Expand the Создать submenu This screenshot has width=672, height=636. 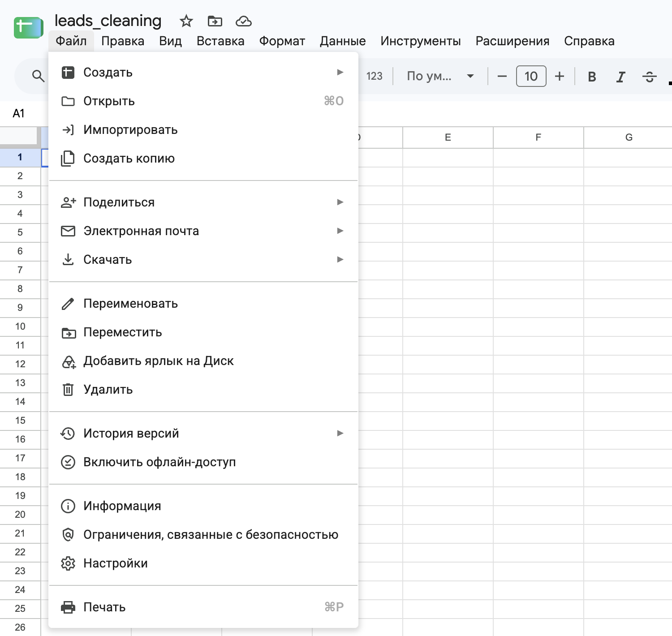pyautogui.click(x=203, y=73)
